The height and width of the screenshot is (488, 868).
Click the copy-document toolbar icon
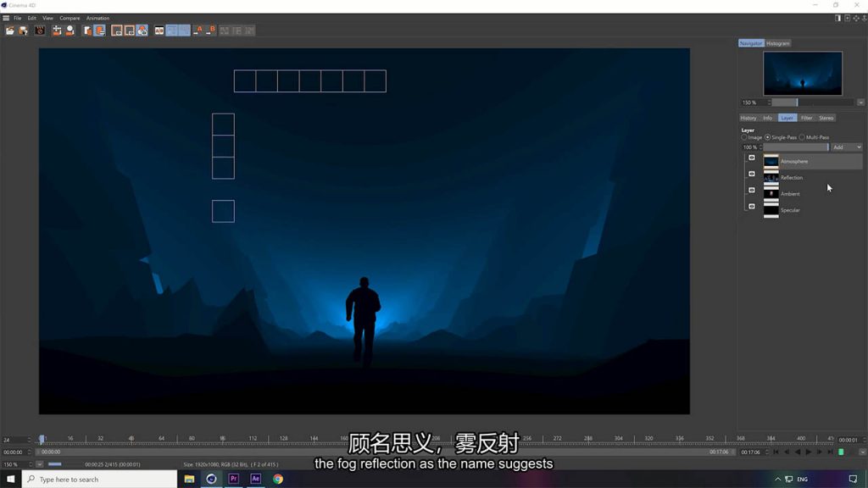tap(87, 30)
